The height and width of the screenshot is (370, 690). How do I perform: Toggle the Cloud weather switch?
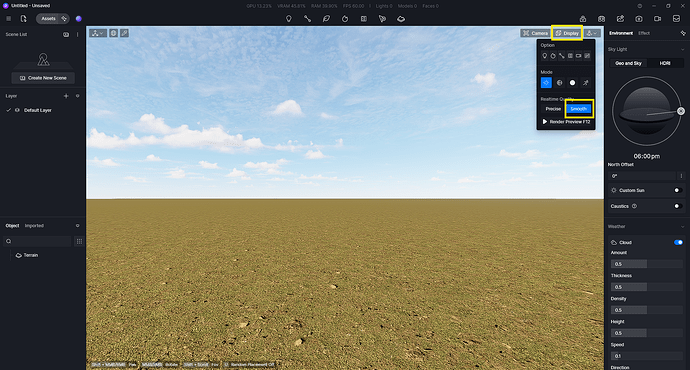[678, 242]
